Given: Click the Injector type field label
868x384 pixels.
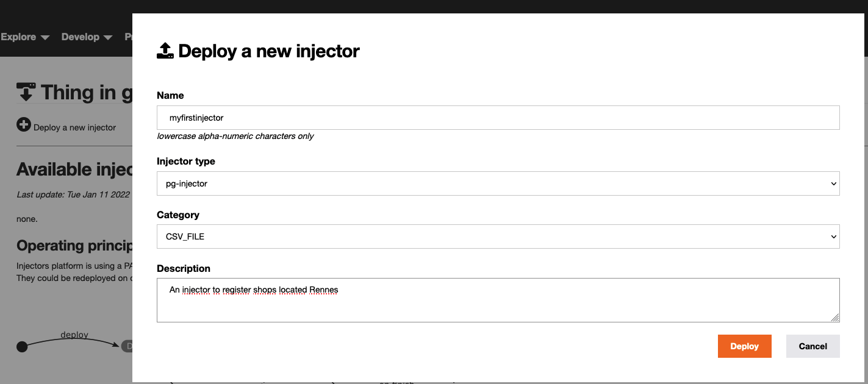Looking at the screenshot, I should [x=185, y=162].
